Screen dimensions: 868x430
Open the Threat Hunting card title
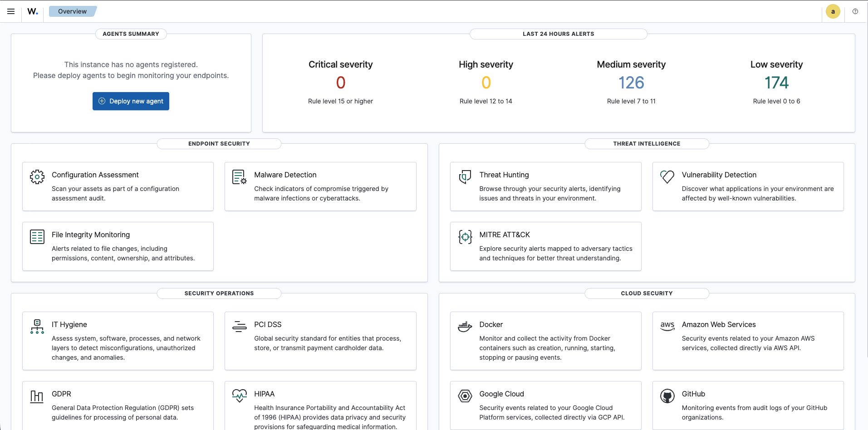tap(504, 175)
